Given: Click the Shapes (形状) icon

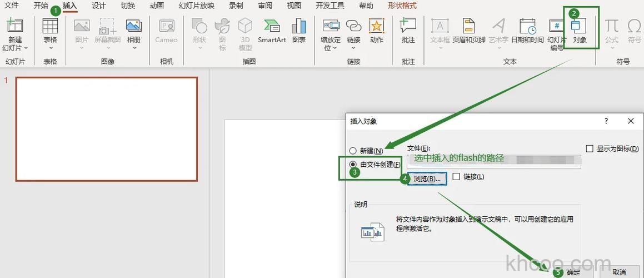Looking at the screenshot, I should coord(199,26).
